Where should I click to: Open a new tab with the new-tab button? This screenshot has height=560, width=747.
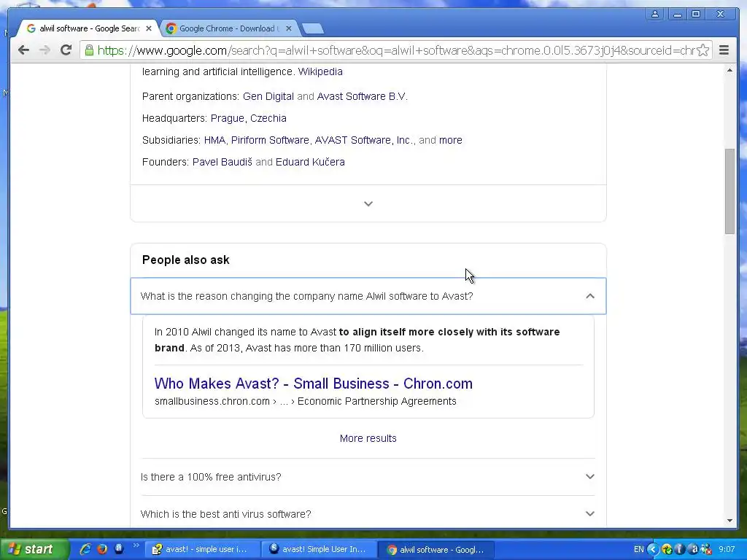click(313, 29)
